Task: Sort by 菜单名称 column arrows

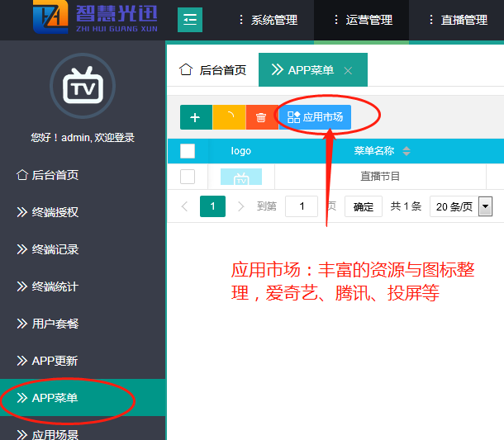Action: coord(406,151)
